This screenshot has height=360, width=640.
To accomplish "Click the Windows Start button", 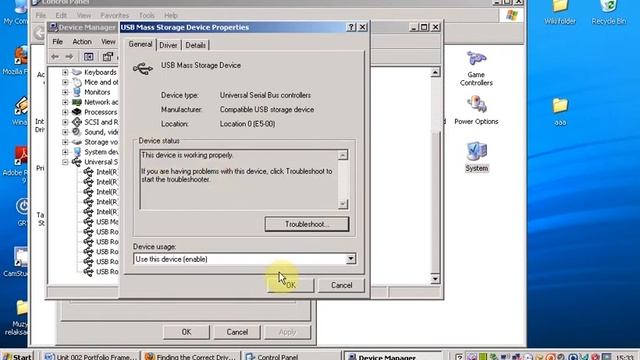I will coord(17,356).
